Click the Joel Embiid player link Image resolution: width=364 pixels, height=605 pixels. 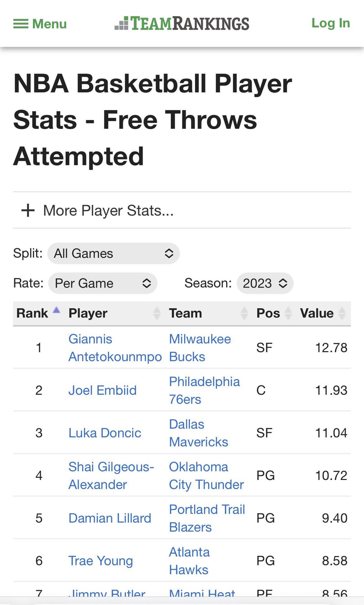(x=102, y=390)
